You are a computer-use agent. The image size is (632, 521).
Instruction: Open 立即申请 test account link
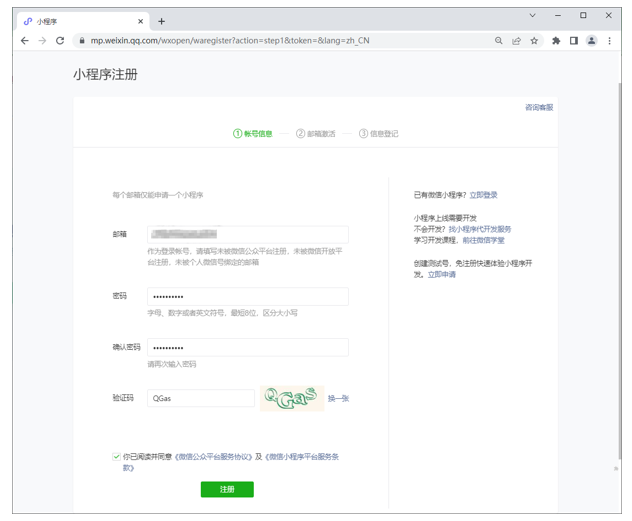coord(441,274)
